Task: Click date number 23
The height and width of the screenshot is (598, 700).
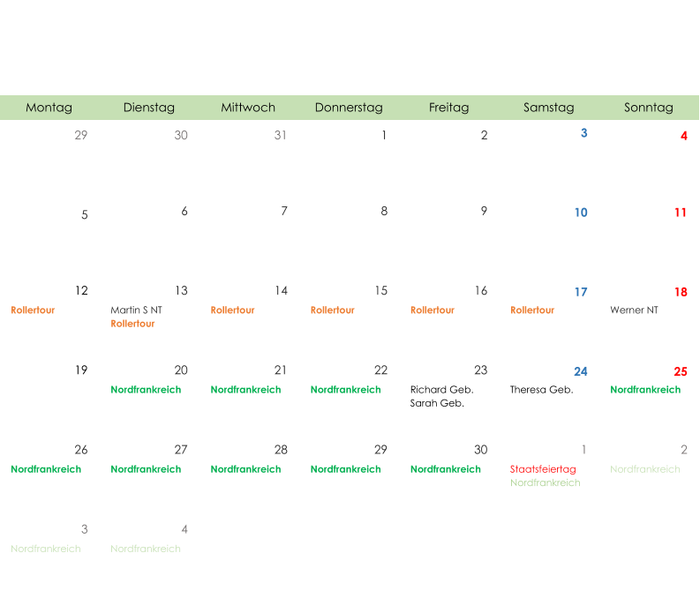Action: (481, 370)
